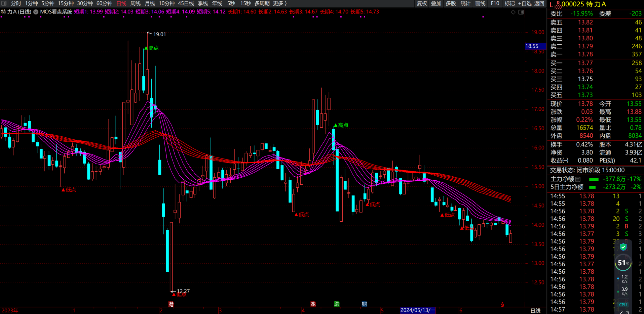Click the 叠加 overlay button

coord(436,3)
